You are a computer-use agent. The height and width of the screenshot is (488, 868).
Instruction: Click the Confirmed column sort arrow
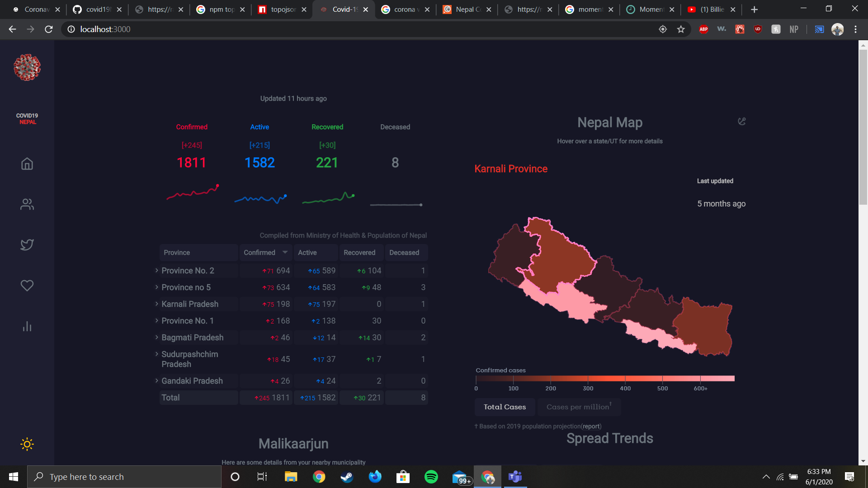(x=285, y=252)
